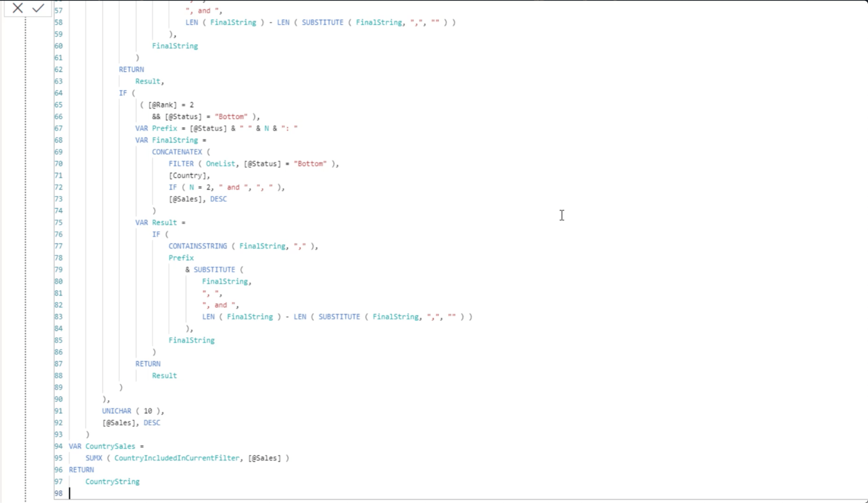
Task: Click the Result variable on line 63
Action: pos(148,82)
